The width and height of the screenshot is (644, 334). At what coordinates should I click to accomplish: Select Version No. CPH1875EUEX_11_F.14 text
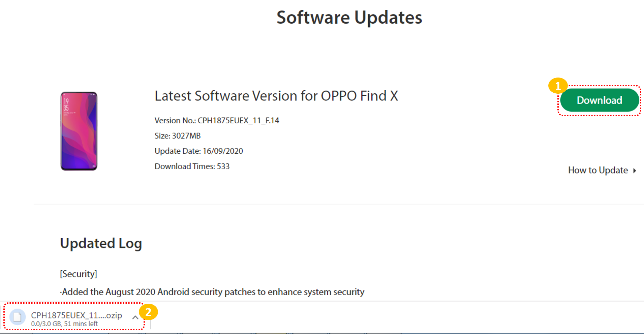(217, 120)
